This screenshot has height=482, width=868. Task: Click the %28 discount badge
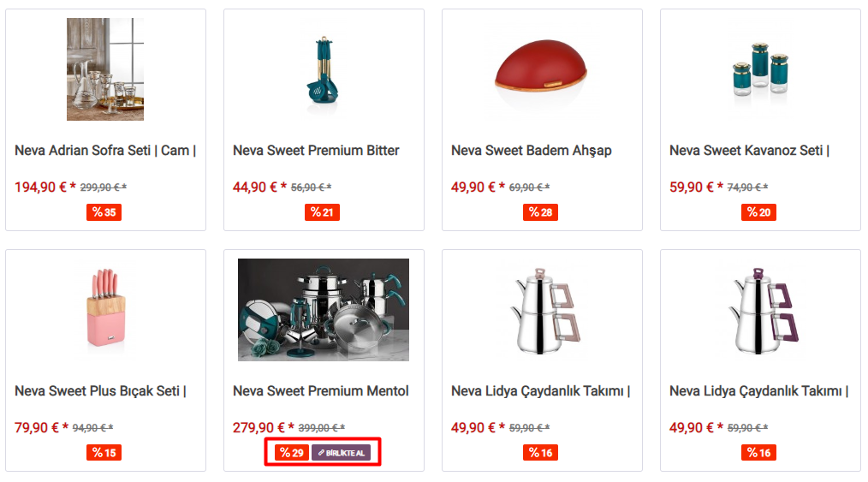[540, 212]
